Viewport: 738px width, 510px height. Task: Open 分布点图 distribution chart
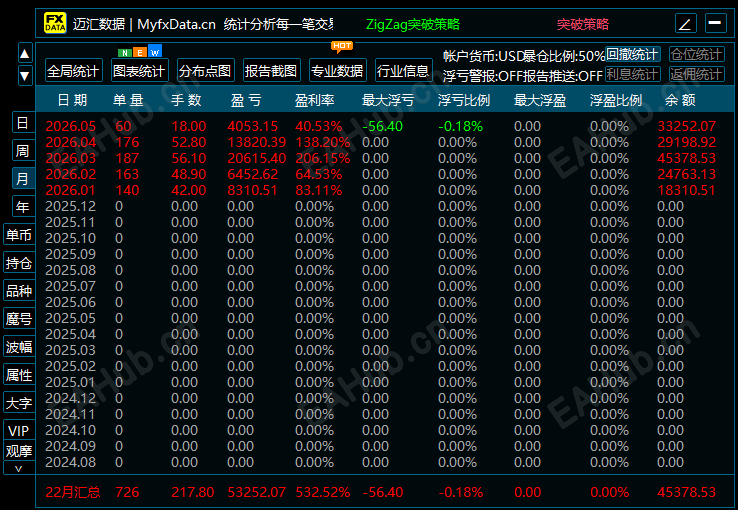pos(206,71)
